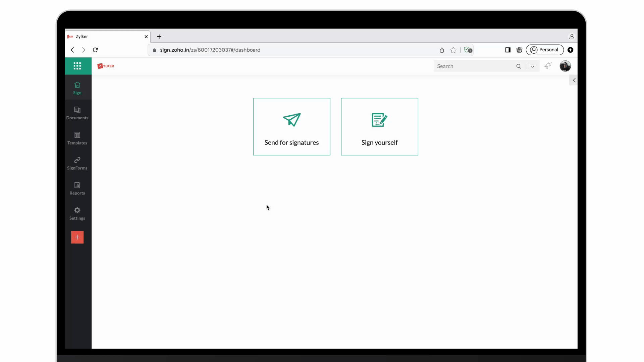Image resolution: width=644 pixels, height=362 pixels.
Task: Navigate to Templates section
Action: point(77,138)
